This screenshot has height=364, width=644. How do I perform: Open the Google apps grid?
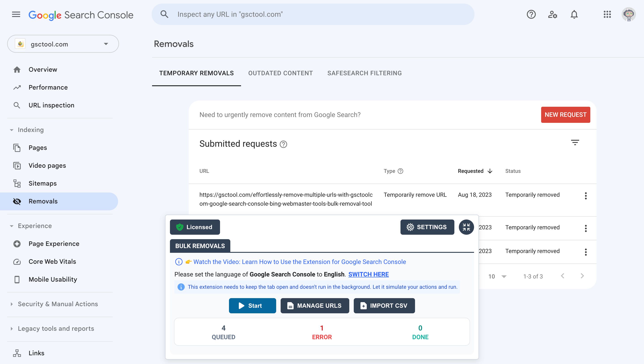[607, 15]
